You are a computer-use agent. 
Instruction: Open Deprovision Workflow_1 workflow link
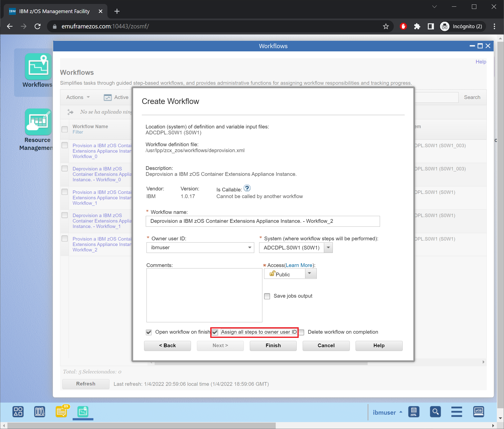[102, 221]
